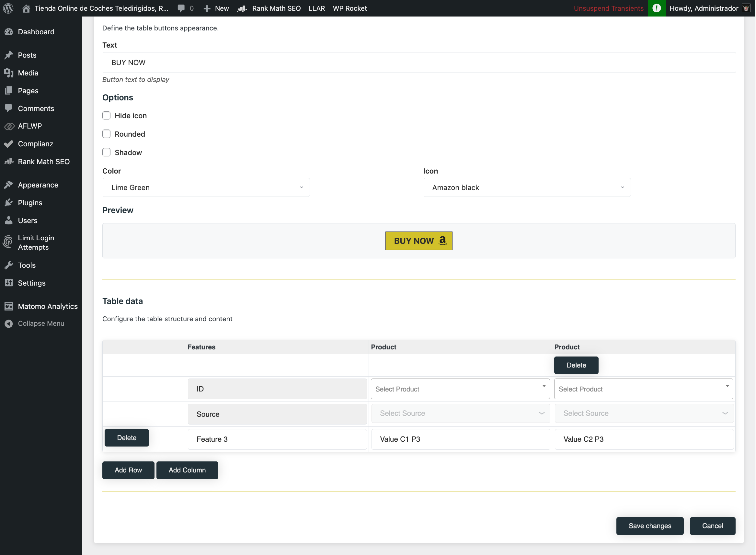This screenshot has height=555, width=756.
Task: Toggle the Shadow checkbox
Action: pyautogui.click(x=106, y=153)
